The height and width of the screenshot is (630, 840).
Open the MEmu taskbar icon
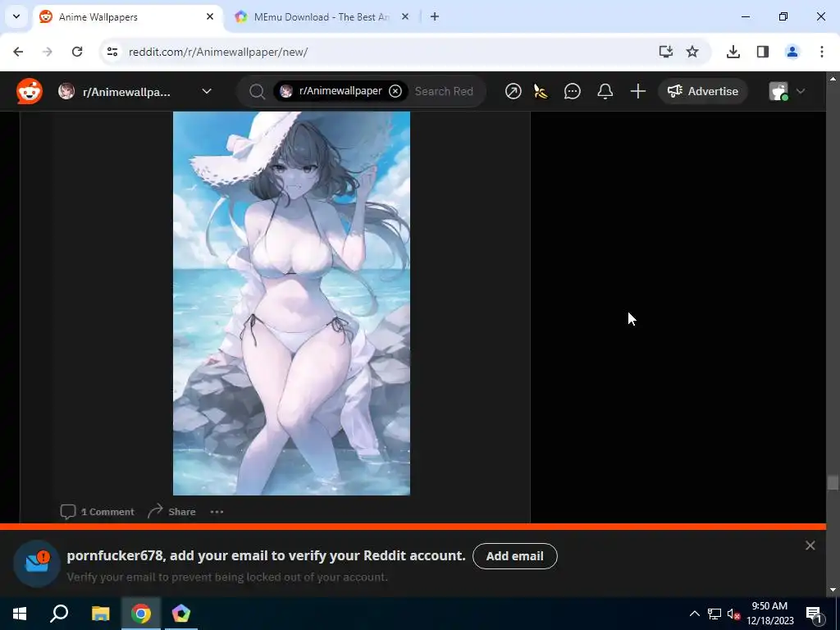point(181,614)
